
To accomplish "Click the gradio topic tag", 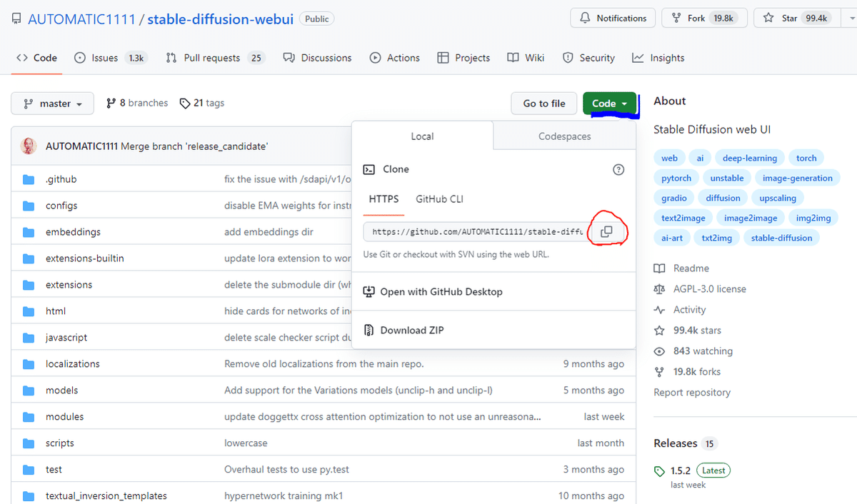I will (x=674, y=198).
